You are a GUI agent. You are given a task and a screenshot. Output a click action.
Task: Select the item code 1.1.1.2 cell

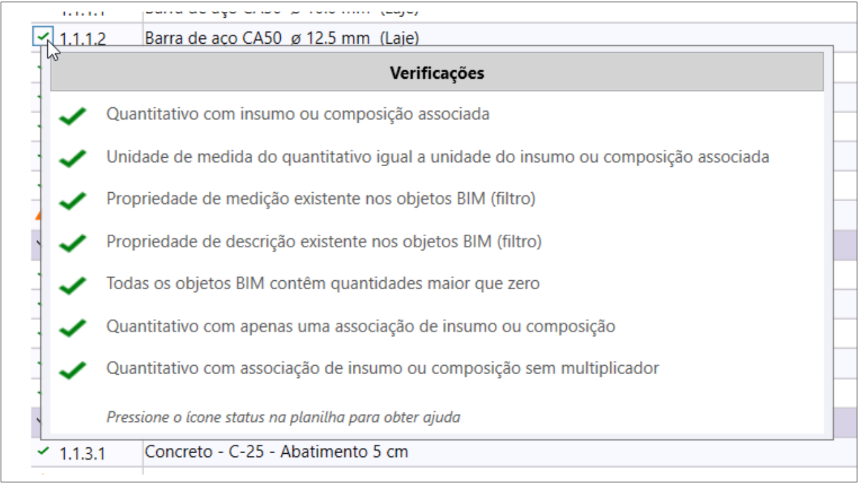[83, 38]
